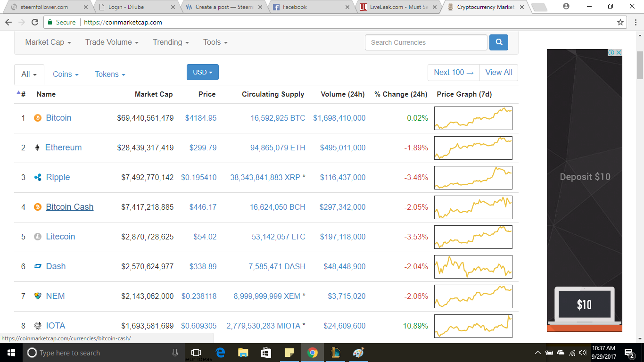Bookmark this page with the star icon
The image size is (644, 362).
tap(620, 22)
